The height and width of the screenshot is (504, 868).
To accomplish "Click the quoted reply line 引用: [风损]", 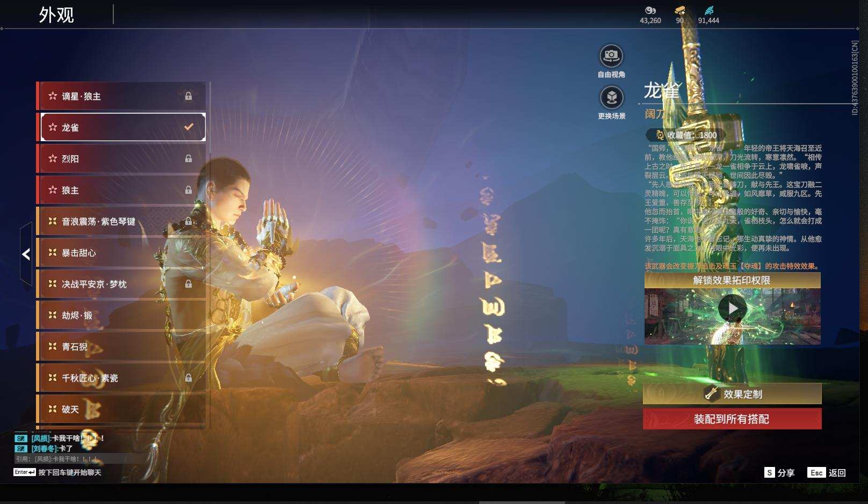I will [57, 459].
